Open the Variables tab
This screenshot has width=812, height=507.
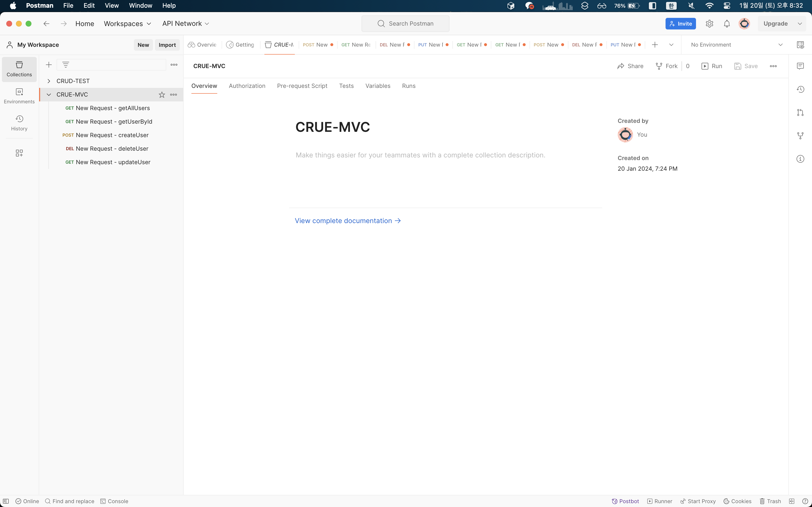point(378,86)
